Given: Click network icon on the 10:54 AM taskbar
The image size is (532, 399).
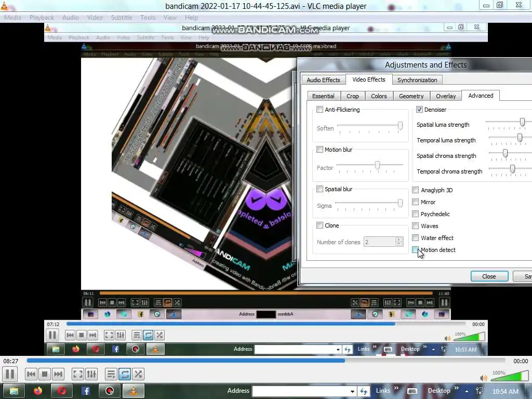Looking at the screenshot, I should (480, 391).
